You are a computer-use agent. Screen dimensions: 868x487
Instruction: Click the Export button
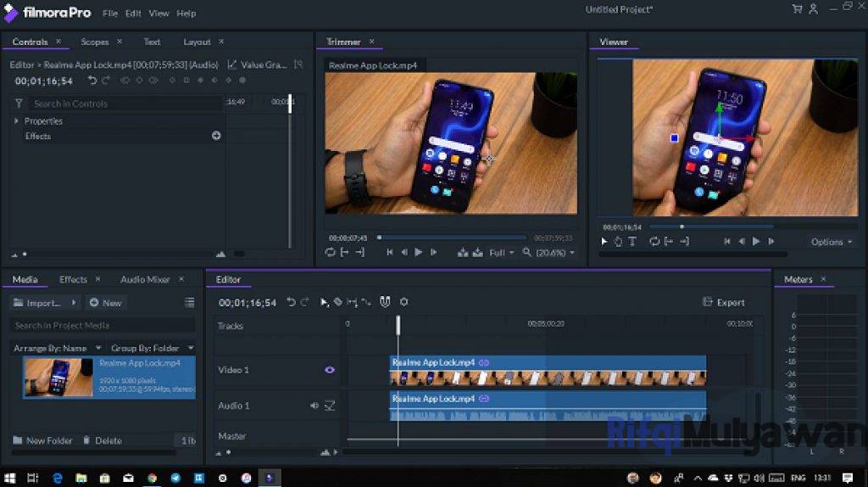click(725, 302)
